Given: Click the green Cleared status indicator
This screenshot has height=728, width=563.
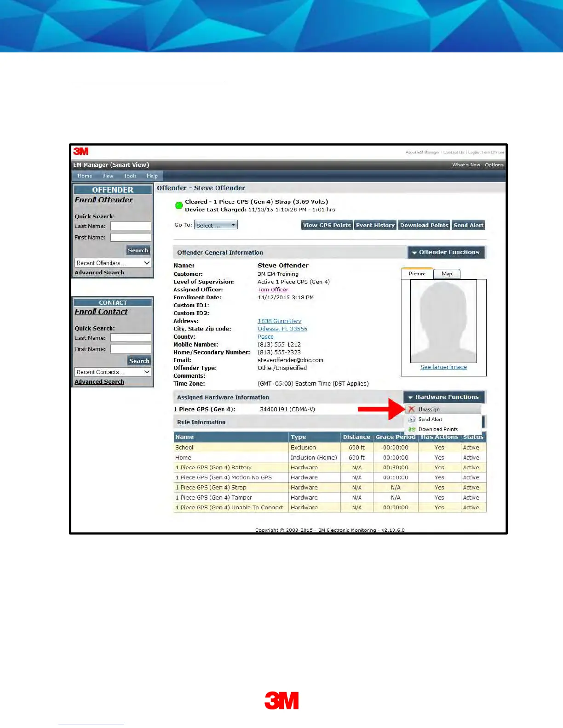Looking at the screenshot, I should pyautogui.click(x=179, y=205).
